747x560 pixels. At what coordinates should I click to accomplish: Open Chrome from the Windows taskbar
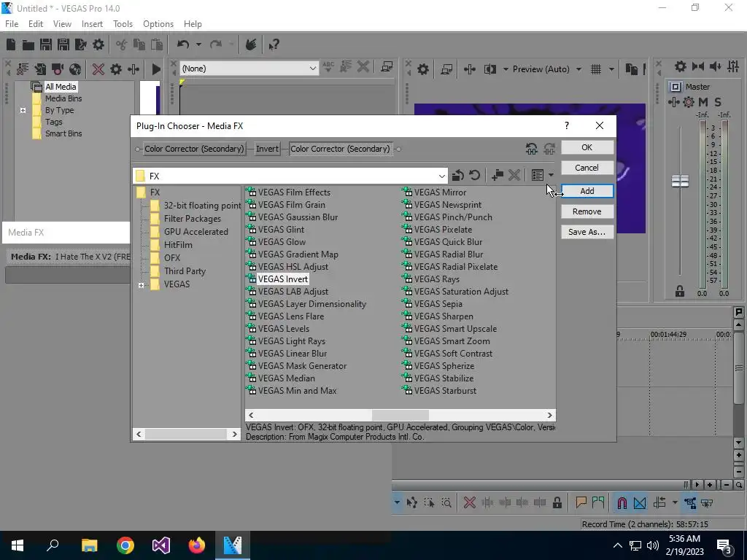125,545
